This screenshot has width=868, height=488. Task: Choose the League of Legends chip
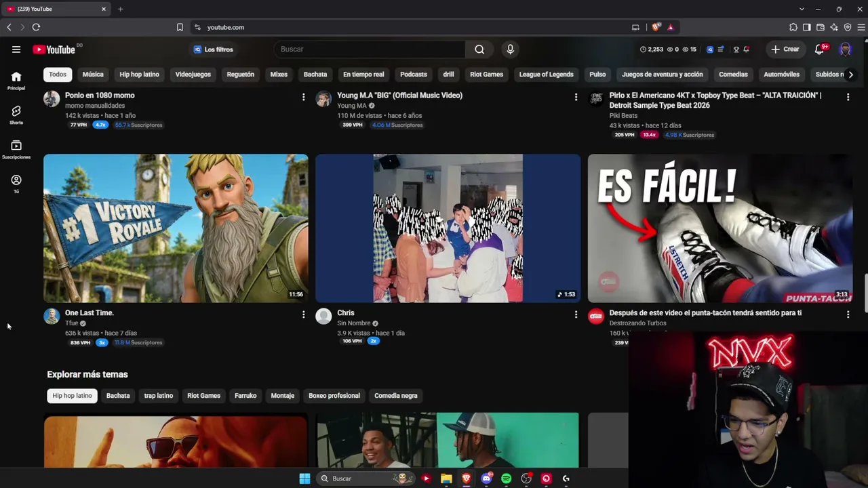point(546,75)
